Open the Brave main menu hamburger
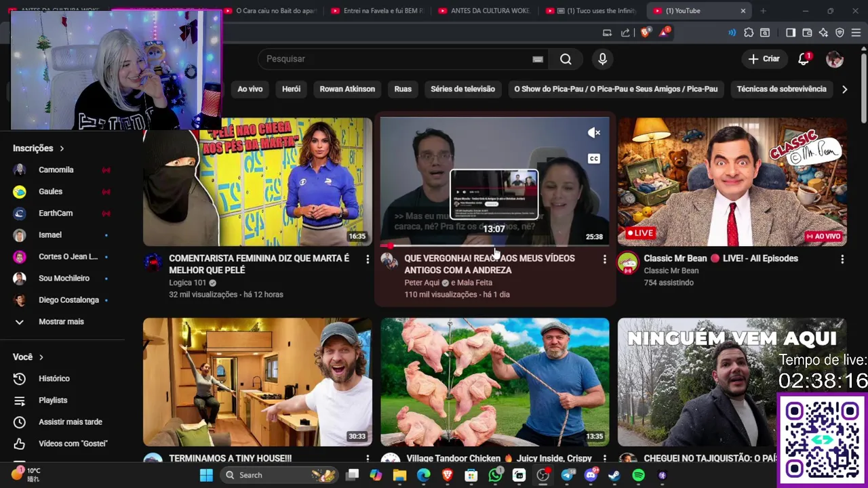868x488 pixels. pyautogui.click(x=856, y=33)
